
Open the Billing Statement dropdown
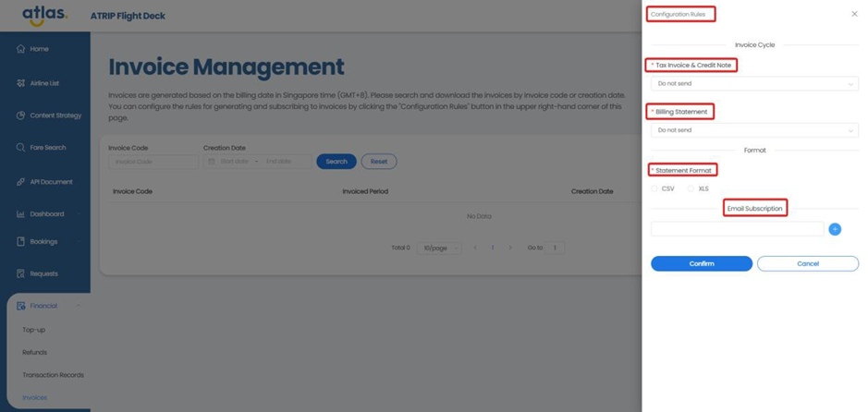pos(754,130)
